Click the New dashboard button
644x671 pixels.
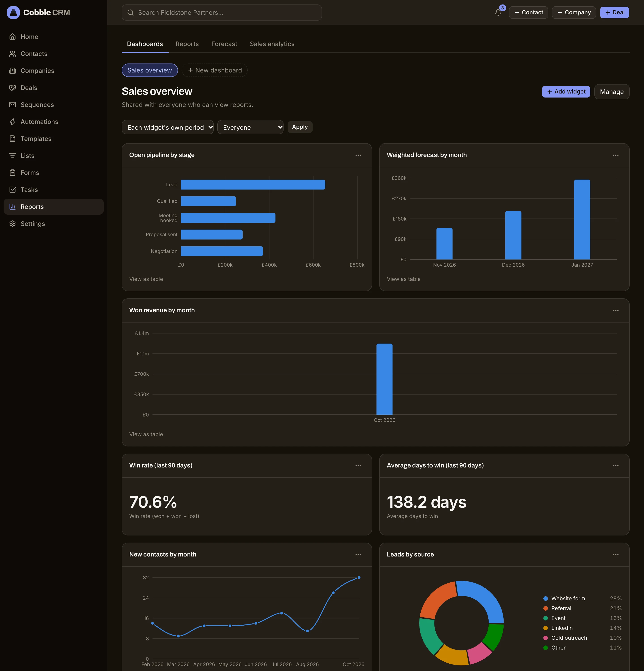(214, 70)
